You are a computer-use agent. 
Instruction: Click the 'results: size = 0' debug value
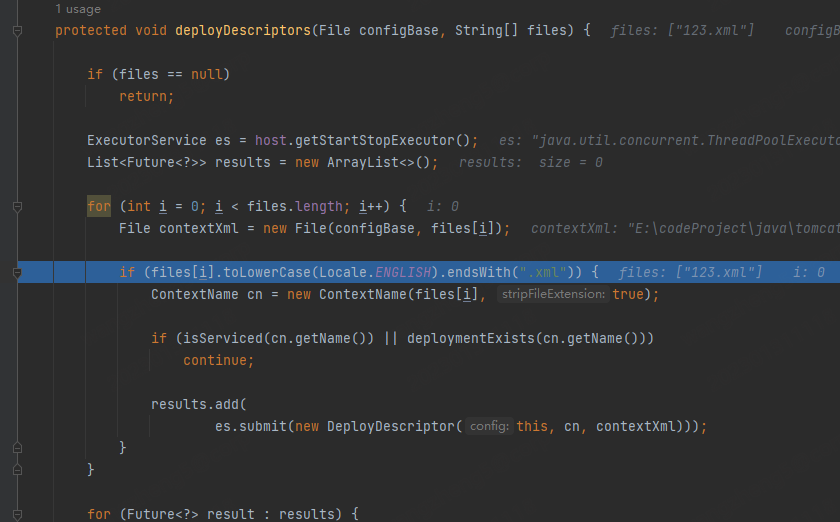click(x=531, y=162)
